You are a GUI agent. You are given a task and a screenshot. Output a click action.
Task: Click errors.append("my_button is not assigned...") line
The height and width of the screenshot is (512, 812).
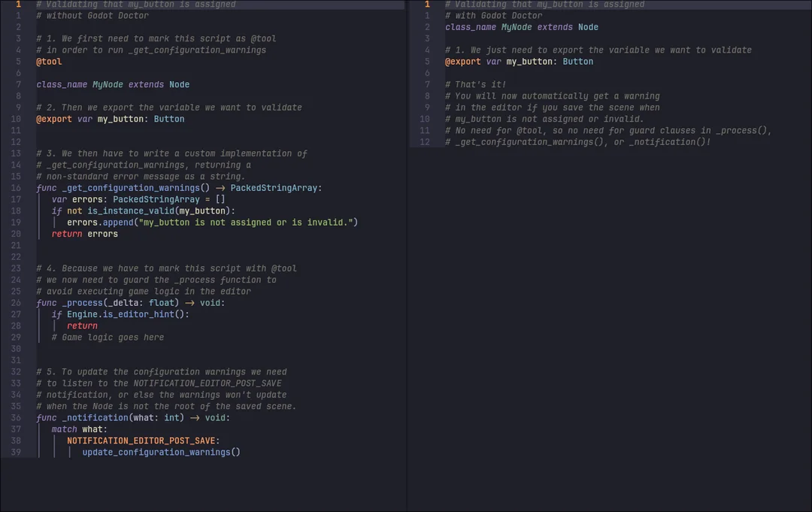pos(212,222)
